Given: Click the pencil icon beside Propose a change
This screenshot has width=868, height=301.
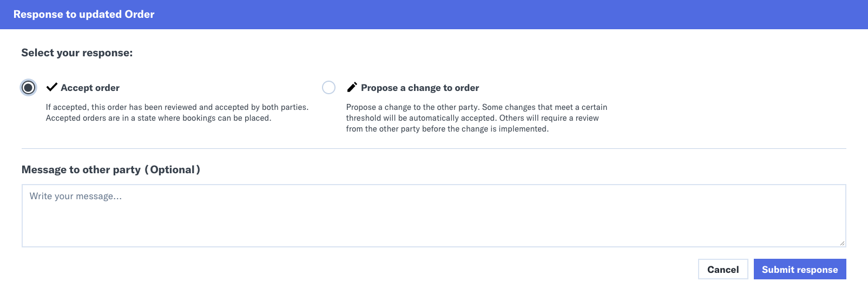Looking at the screenshot, I should [352, 87].
